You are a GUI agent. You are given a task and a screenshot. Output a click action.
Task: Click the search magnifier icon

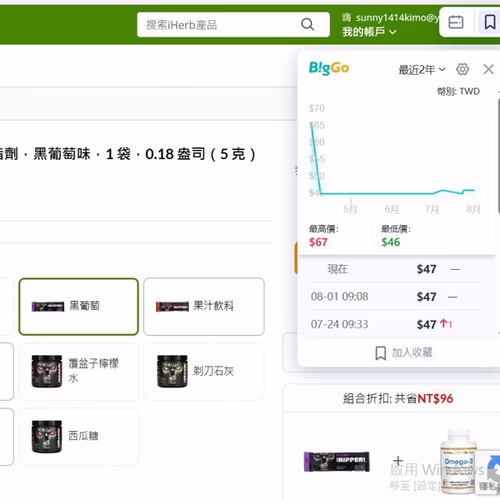click(307, 24)
